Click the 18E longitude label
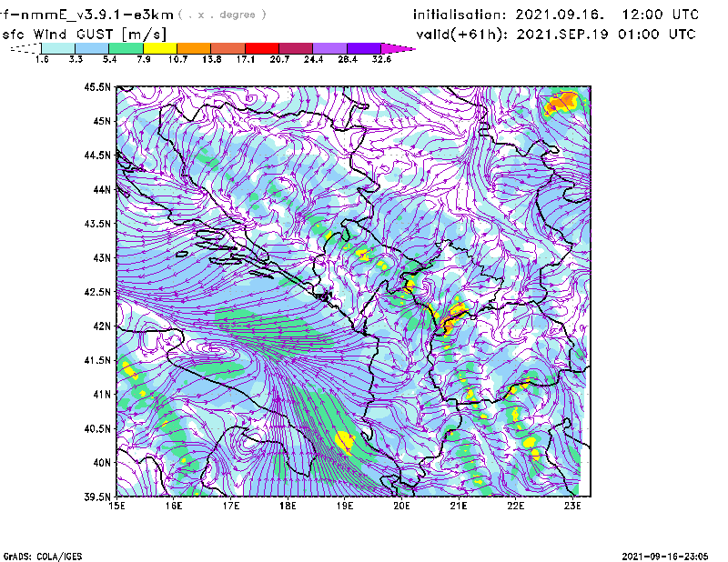 click(288, 506)
